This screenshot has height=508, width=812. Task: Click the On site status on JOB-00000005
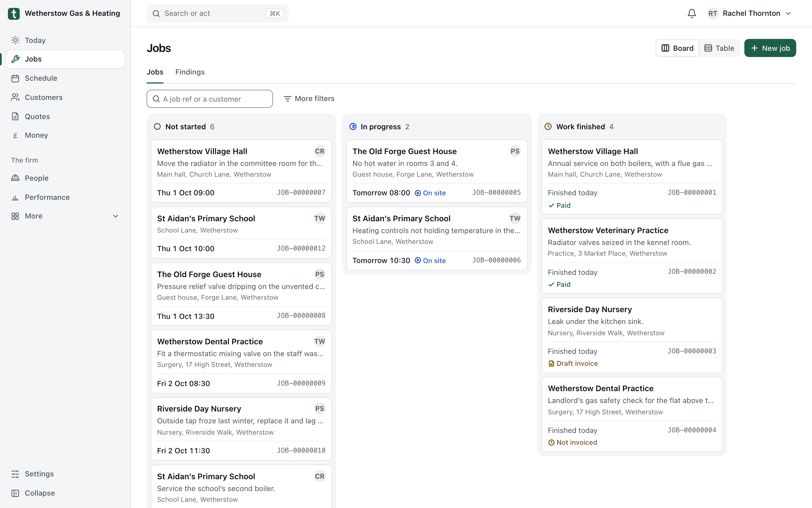(x=430, y=193)
